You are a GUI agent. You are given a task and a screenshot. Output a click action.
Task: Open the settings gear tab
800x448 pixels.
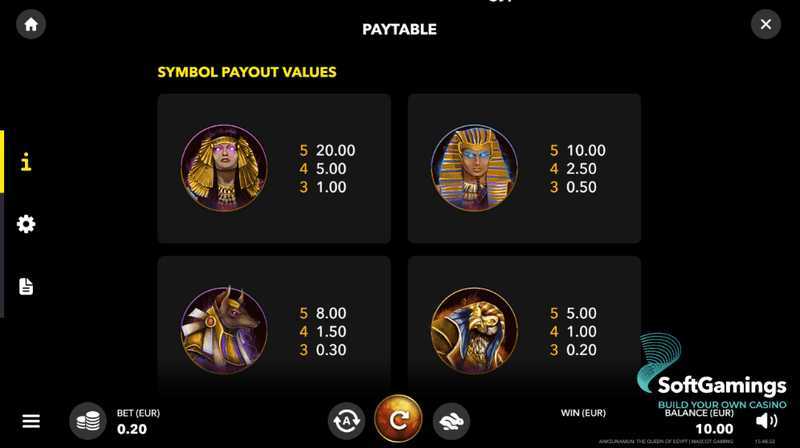point(26,224)
